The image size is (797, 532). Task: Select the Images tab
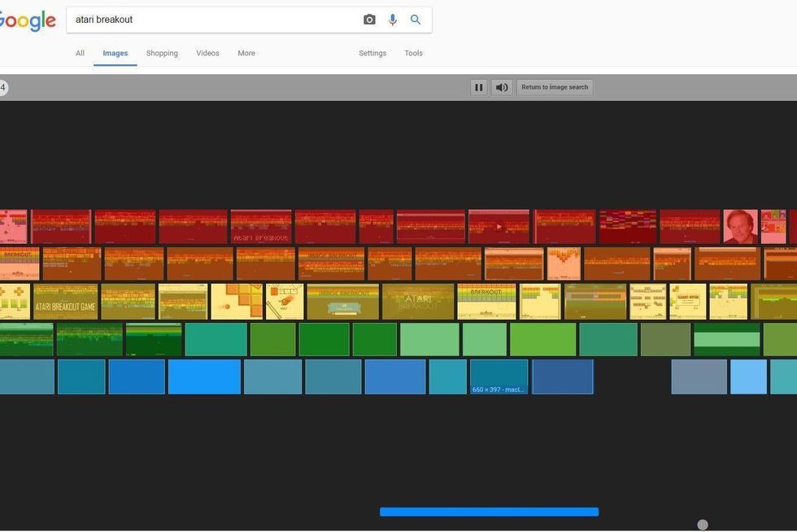pyautogui.click(x=115, y=53)
